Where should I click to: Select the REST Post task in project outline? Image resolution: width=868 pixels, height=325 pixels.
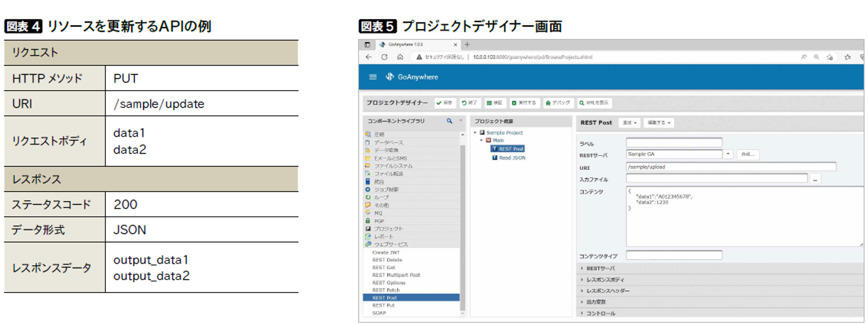pyautogui.click(x=507, y=149)
